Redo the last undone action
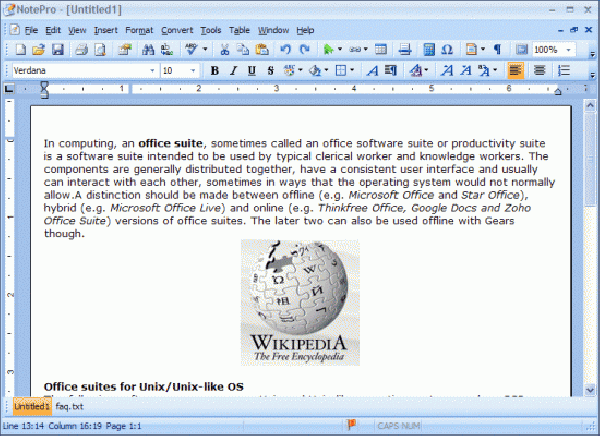The height and width of the screenshot is (436, 600). tap(305, 49)
